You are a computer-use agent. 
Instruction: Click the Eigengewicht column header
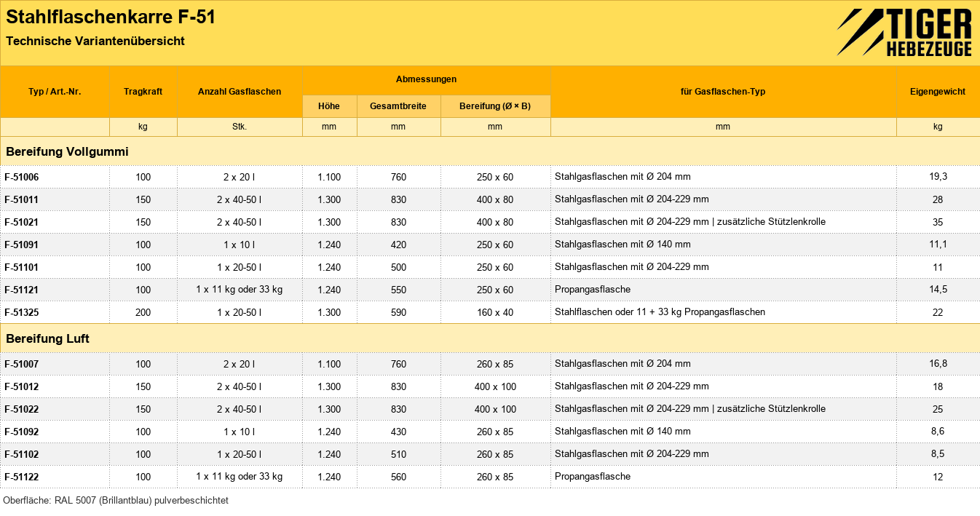[x=938, y=92]
